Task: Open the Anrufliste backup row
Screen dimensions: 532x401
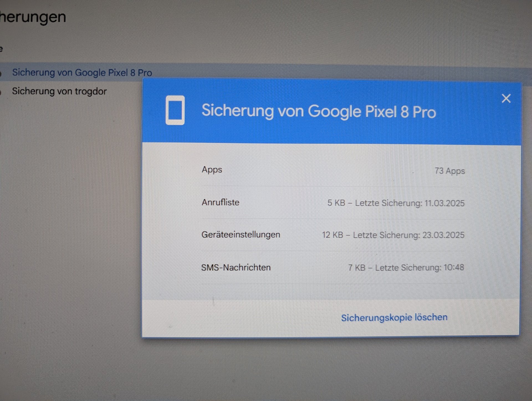Action: coord(220,202)
